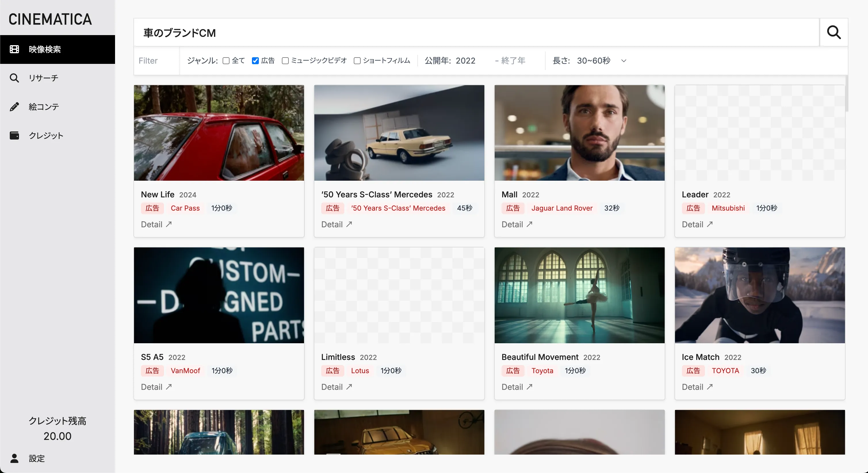
Task: Click the arrow icon on Limitless Detail
Action: tap(349, 387)
